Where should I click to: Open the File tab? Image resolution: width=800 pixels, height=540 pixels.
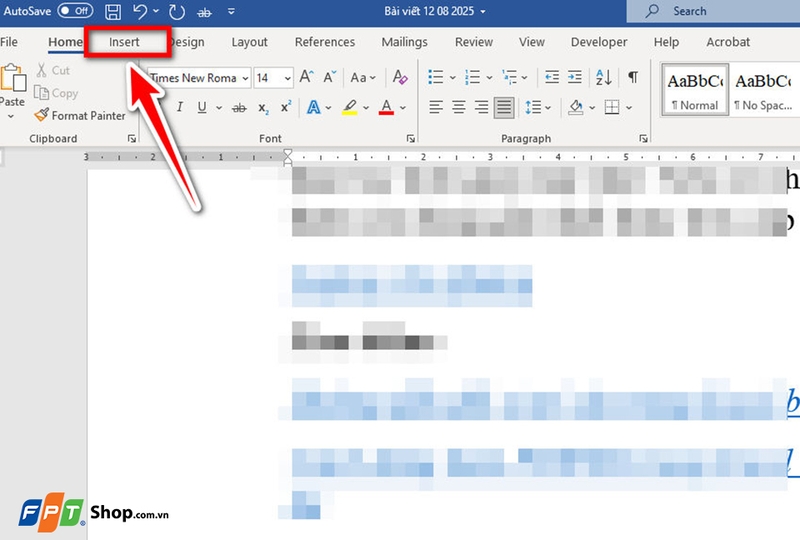[9, 42]
